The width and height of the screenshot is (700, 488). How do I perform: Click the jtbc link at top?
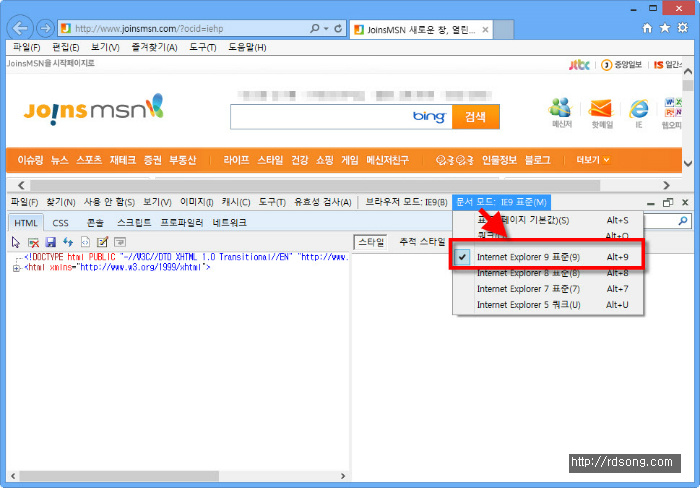click(x=579, y=65)
